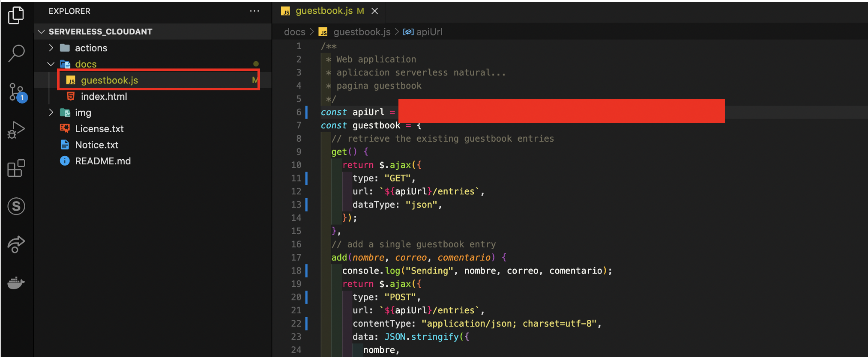The height and width of the screenshot is (357, 868).
Task: Click 'add(nombre, correo, comentario)' signature
Action: pyautogui.click(x=413, y=257)
